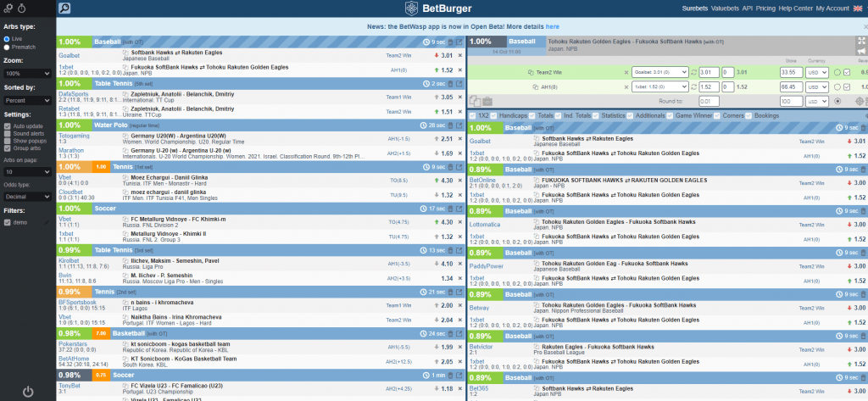The image size is (868, 401).
Task: Open the Help Center menu item
Action: [795, 8]
